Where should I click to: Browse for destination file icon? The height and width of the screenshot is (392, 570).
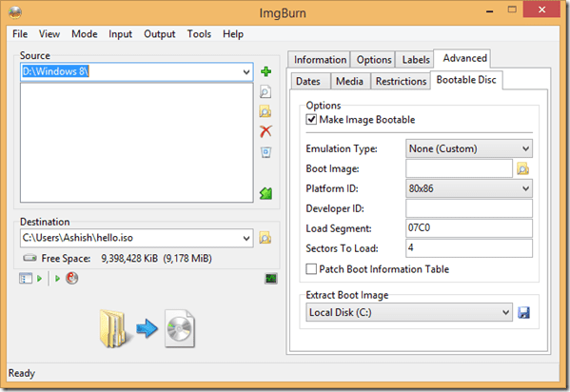pyautogui.click(x=265, y=238)
